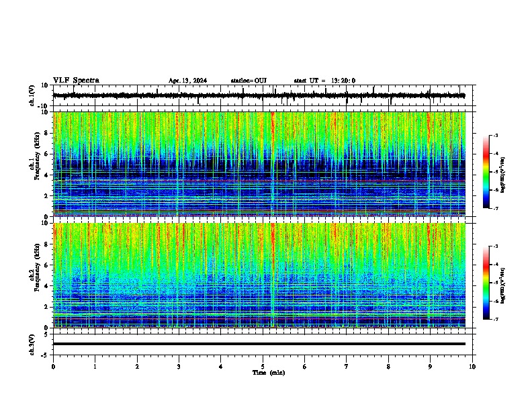Click the ch.2 spectrogram color scale bar
The image size is (532, 411).
(x=486, y=283)
